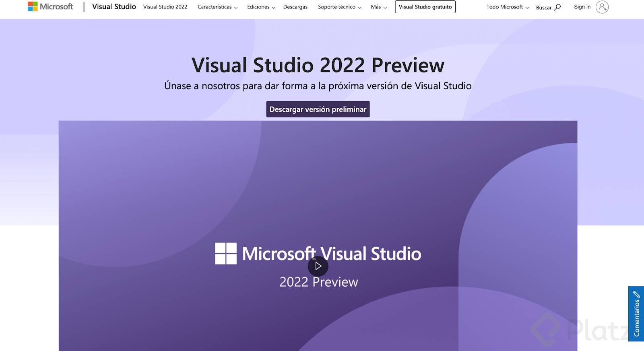644x351 pixels.
Task: Click the user account avatar icon
Action: click(602, 7)
